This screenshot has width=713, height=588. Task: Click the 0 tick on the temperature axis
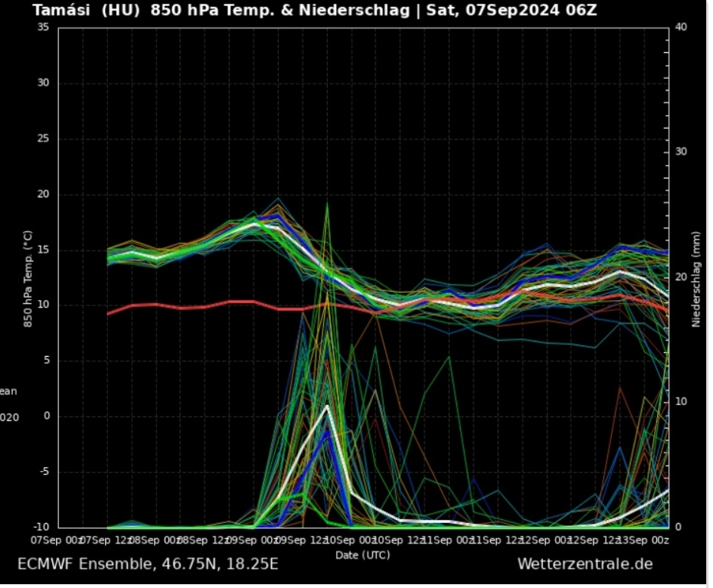46,416
